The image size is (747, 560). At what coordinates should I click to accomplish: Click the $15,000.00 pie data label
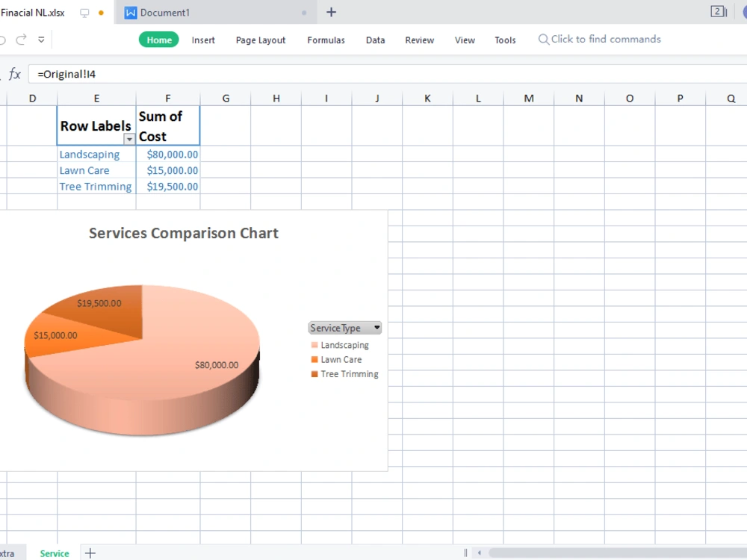coord(55,336)
